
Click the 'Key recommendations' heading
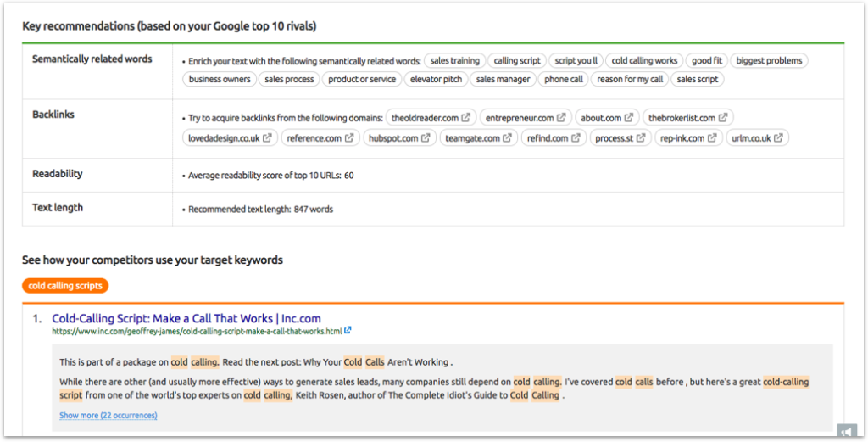[x=170, y=26]
